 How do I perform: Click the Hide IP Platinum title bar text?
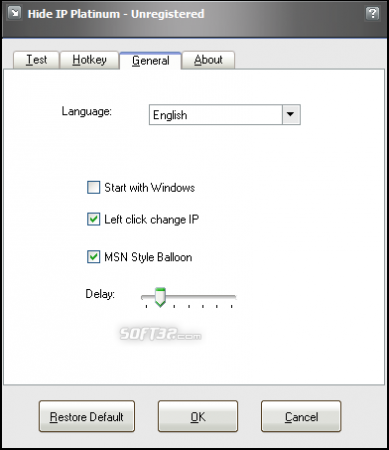(116, 14)
